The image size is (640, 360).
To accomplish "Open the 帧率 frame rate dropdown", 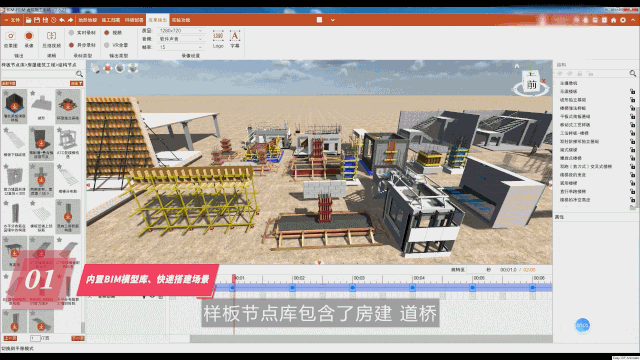I will tap(180, 47).
